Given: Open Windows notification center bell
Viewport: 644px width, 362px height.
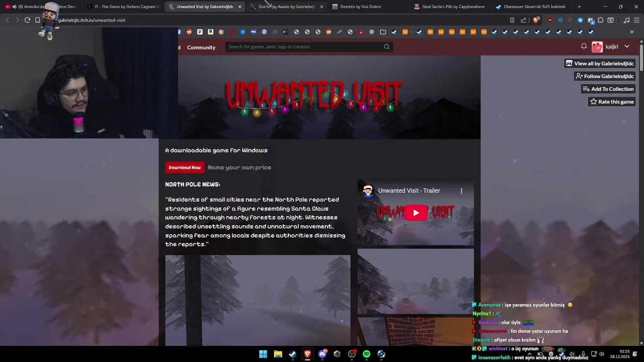Looking at the screenshot, I should tap(635, 354).
